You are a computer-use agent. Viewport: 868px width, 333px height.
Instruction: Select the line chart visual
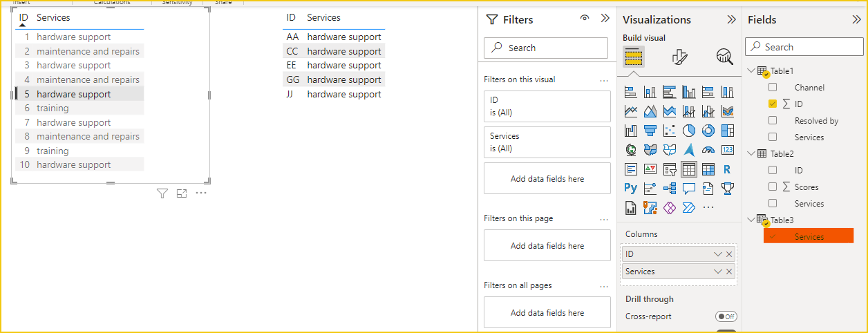630,111
